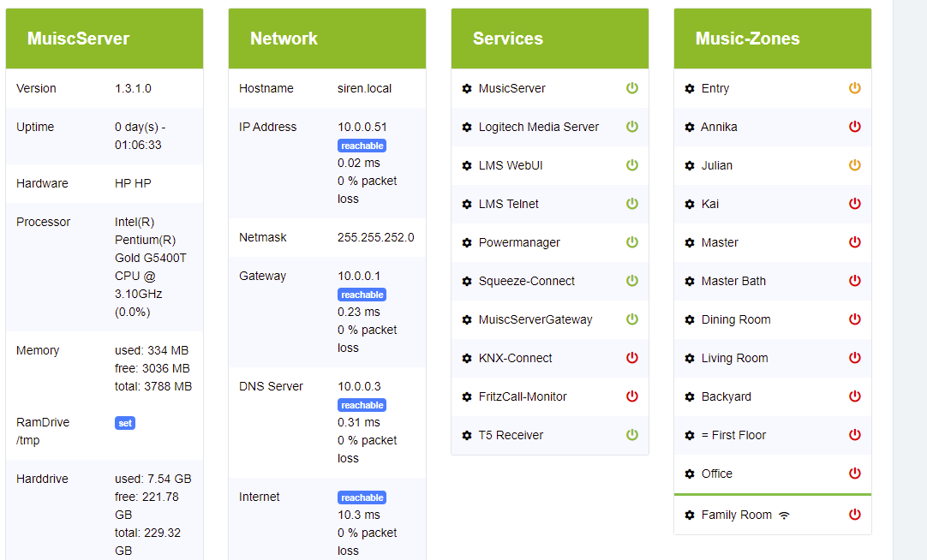Select the Squeeze-Connect service label
This screenshot has width=927, height=560.
526,281
